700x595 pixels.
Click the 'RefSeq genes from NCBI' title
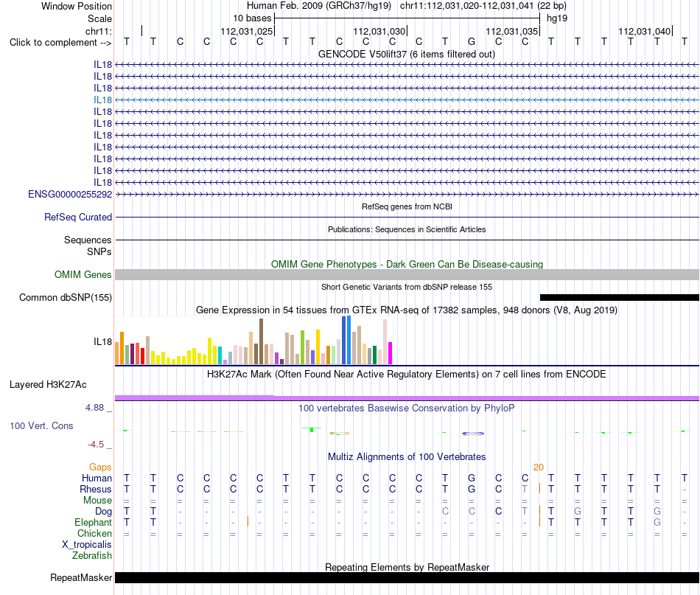click(407, 206)
